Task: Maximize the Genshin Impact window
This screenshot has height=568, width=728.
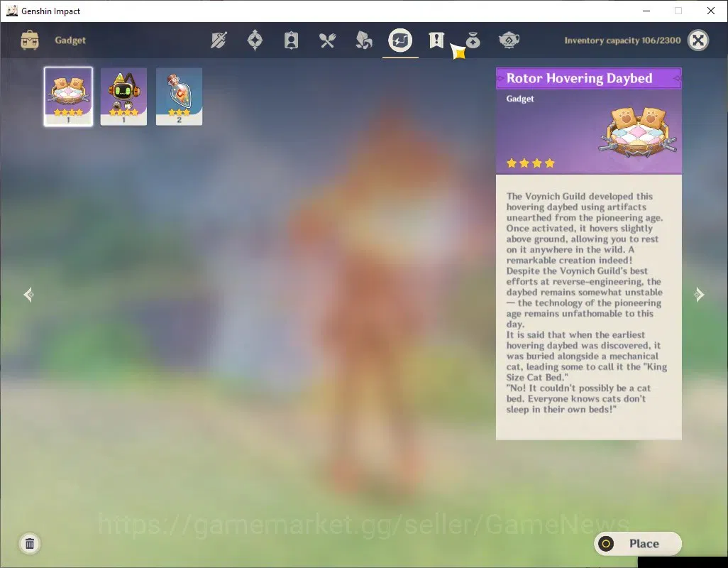Action: click(678, 11)
